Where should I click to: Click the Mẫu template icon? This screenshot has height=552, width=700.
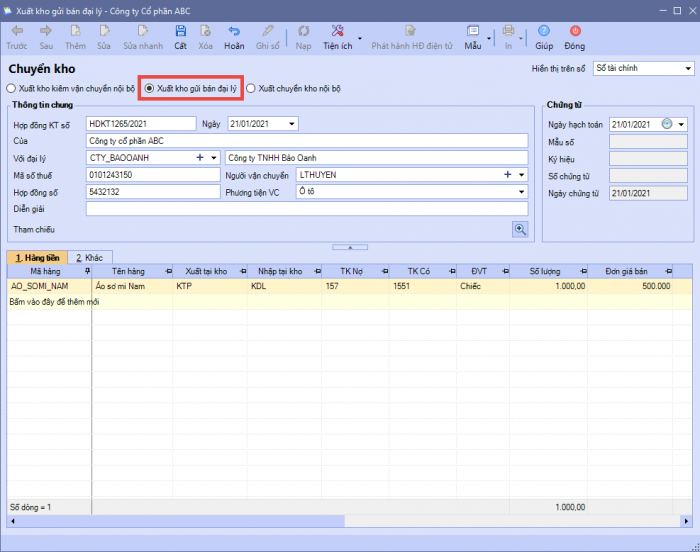coord(473,32)
